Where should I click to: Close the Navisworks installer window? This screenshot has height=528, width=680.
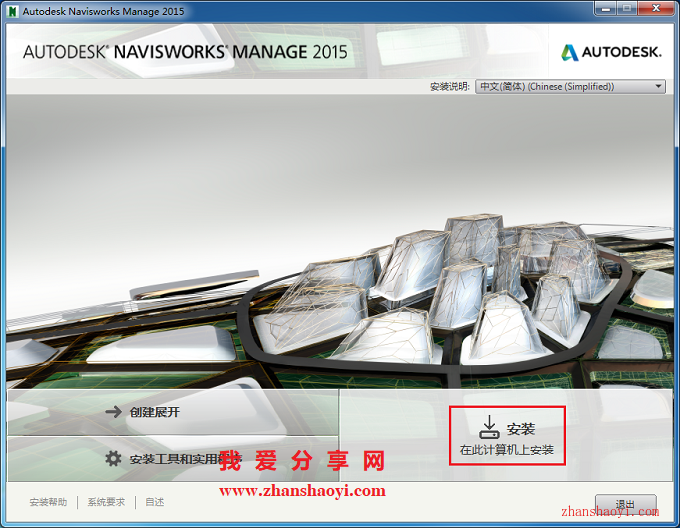point(657,8)
